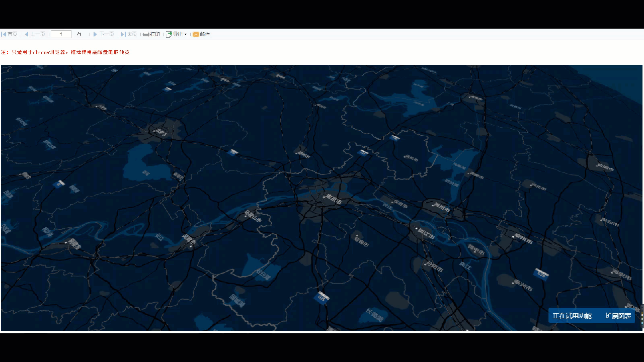Screen dimensions: 644x362
Task: Click the 正在试用功能 notice
Action: 572,316
